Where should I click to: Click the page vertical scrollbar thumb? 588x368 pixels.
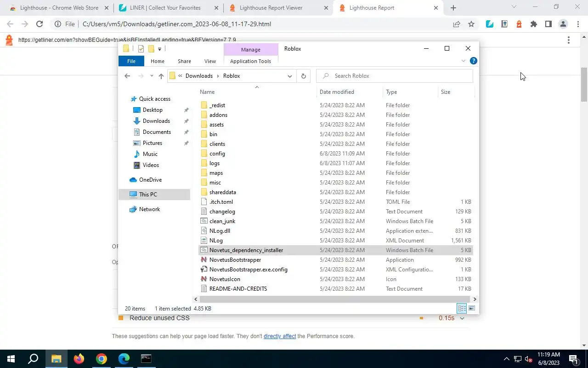click(x=584, y=84)
